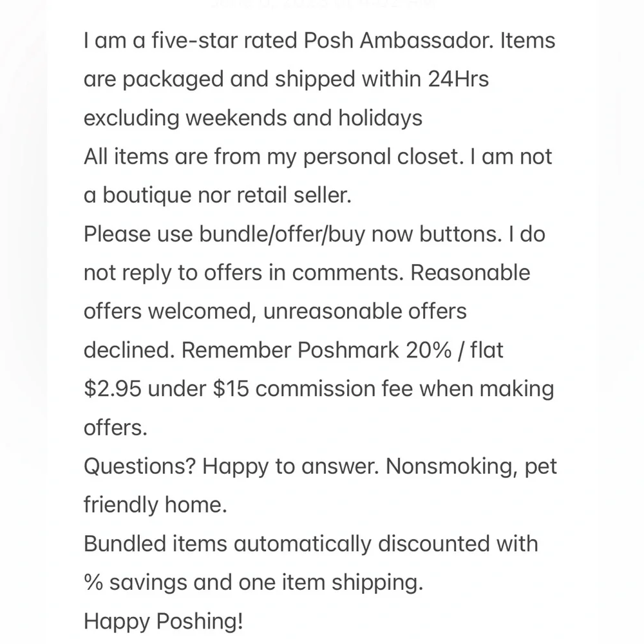644x644 pixels.
Task: Click the word "Questions?"
Action: (x=140, y=466)
